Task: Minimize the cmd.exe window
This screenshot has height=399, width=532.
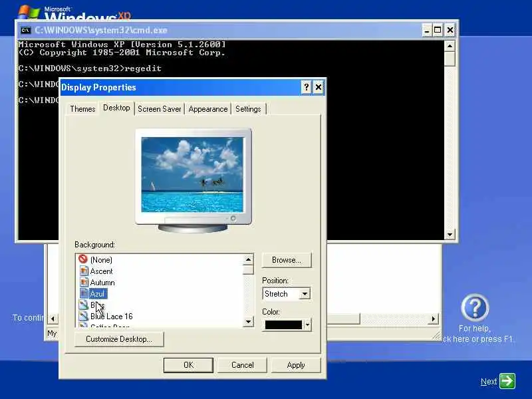Action: tap(427, 30)
